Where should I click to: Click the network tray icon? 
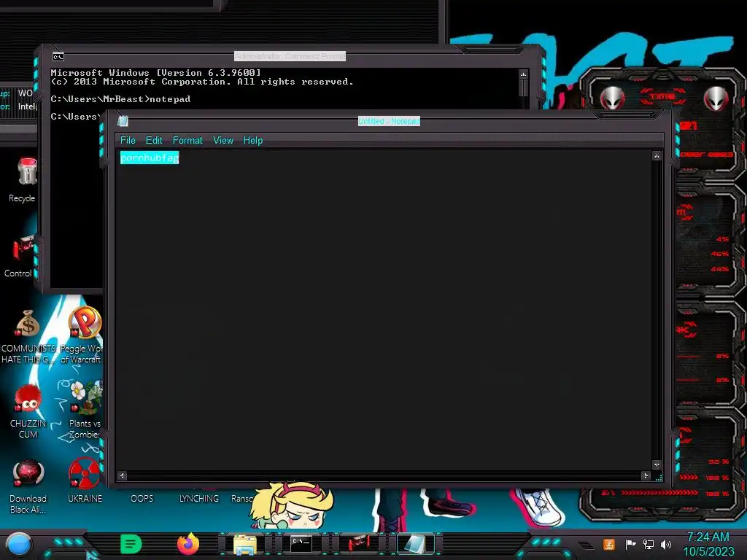(x=648, y=544)
